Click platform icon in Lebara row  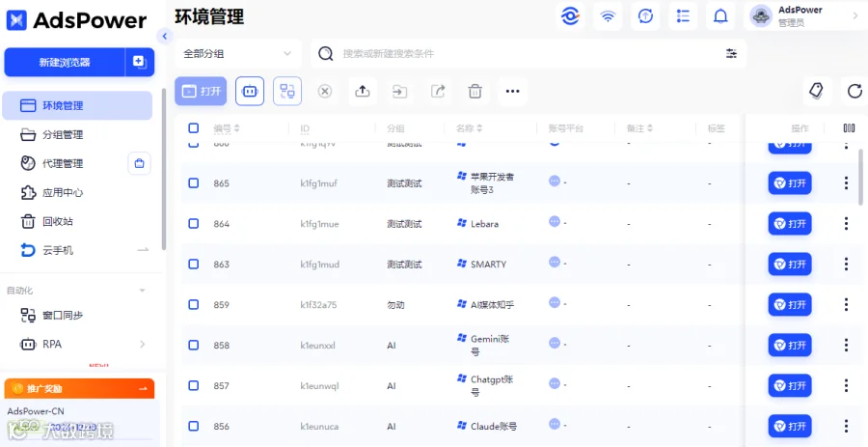point(555,221)
